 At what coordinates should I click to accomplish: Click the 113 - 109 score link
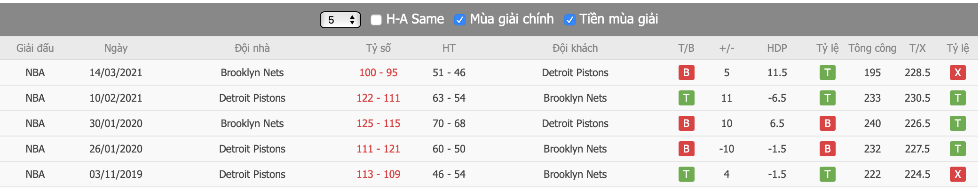pos(378,174)
